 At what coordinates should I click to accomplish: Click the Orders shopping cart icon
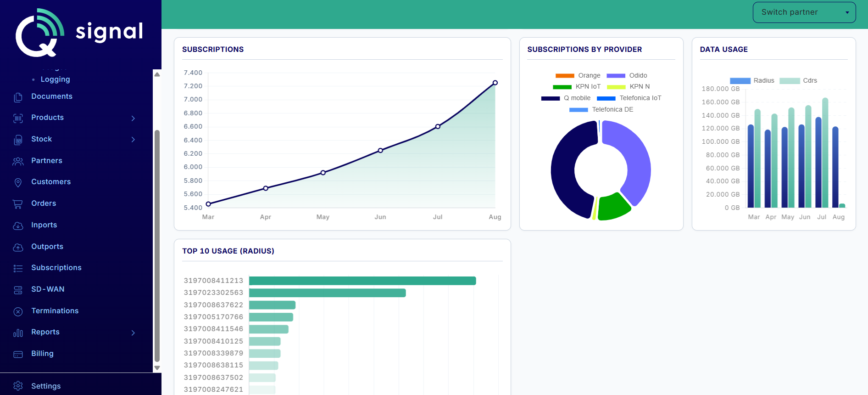point(18,204)
